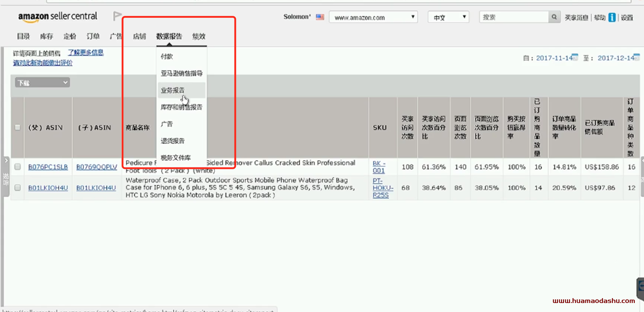Click the US$158.86 sales value

coord(602,167)
